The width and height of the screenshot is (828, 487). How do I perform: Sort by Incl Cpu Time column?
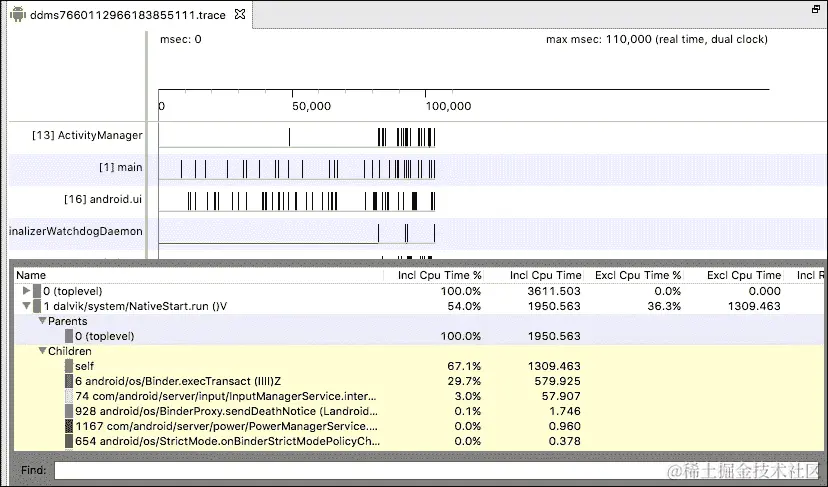pos(534,275)
